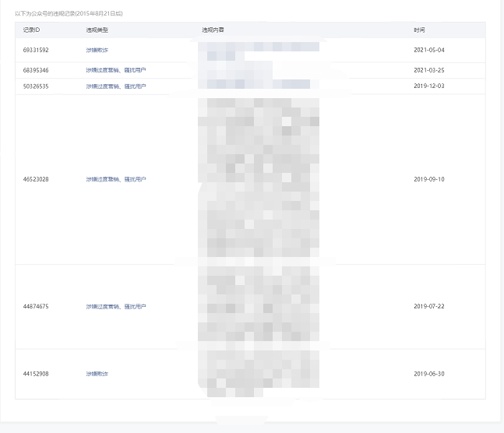Select record ID 69331592
The height and width of the screenshot is (433, 504).
(37, 50)
